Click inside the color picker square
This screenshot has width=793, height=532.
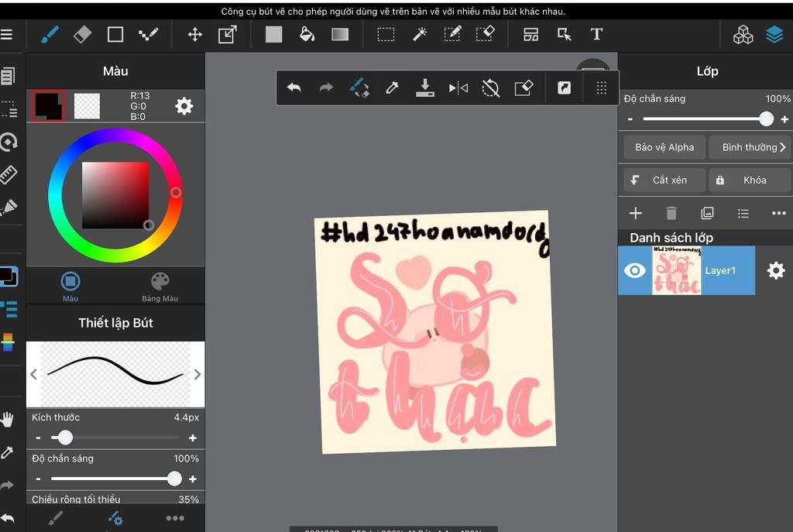tap(115, 195)
